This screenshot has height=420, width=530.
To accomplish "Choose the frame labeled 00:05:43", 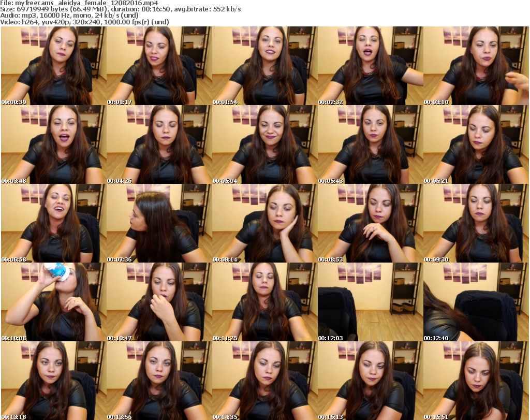I will (x=371, y=144).
